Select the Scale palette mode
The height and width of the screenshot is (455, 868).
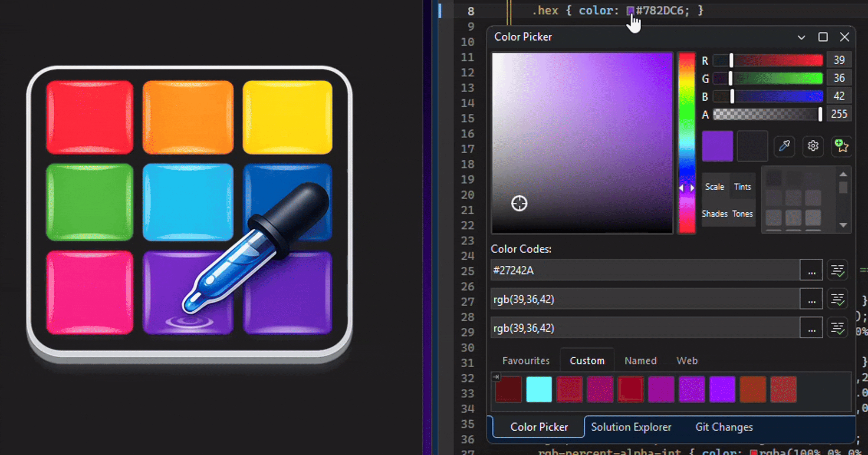click(x=714, y=187)
